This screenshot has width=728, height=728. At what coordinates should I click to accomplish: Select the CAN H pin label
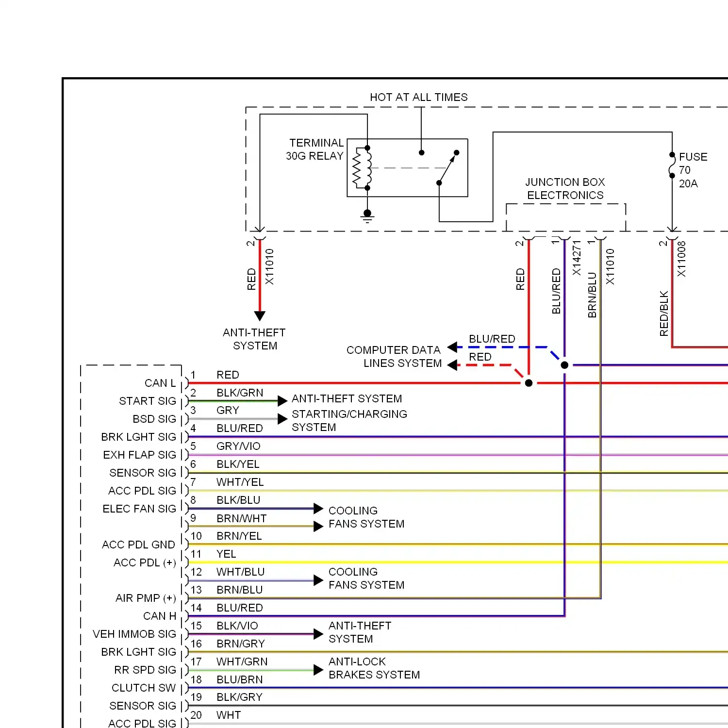click(160, 616)
